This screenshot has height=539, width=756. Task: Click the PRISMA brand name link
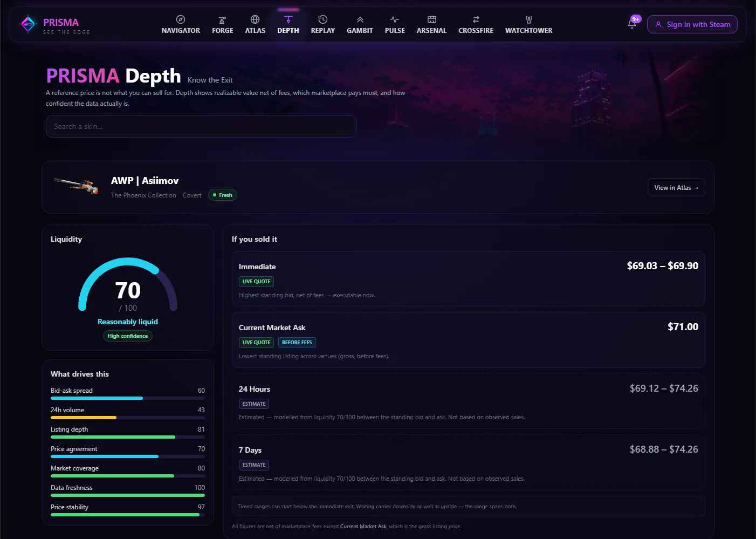pos(61,23)
